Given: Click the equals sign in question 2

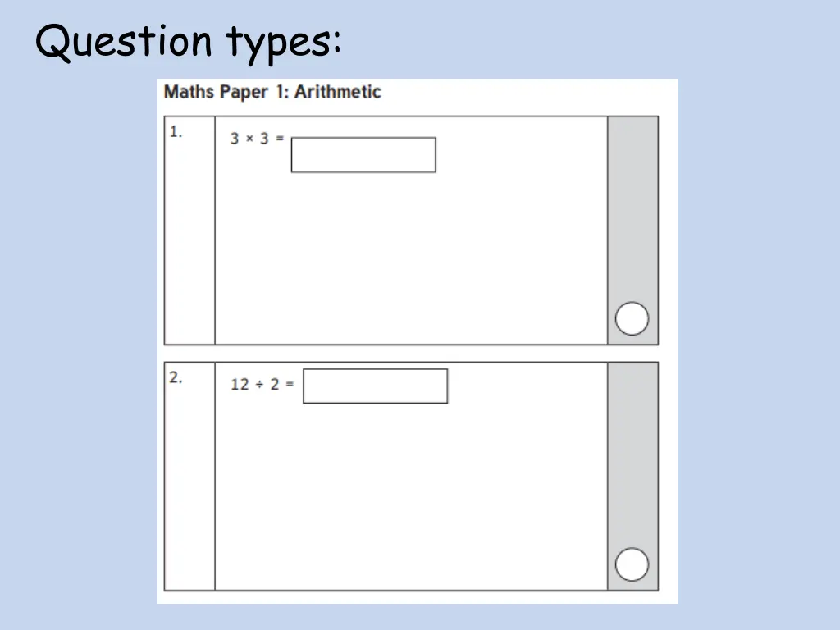Looking at the screenshot, I should [289, 385].
